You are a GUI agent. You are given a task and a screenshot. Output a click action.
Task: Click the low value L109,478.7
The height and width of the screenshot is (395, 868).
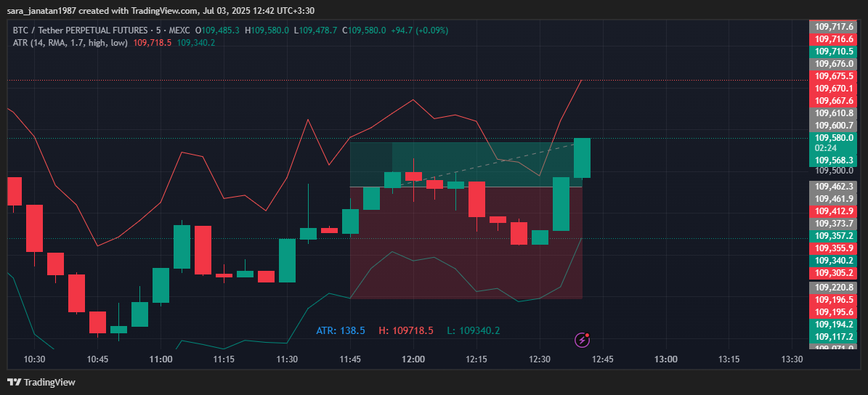(315, 30)
